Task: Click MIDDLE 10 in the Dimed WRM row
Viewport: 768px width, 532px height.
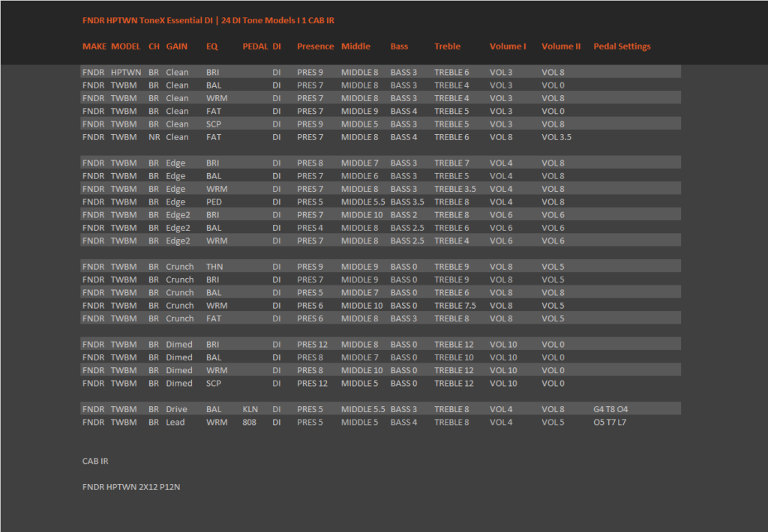Action: (x=362, y=371)
